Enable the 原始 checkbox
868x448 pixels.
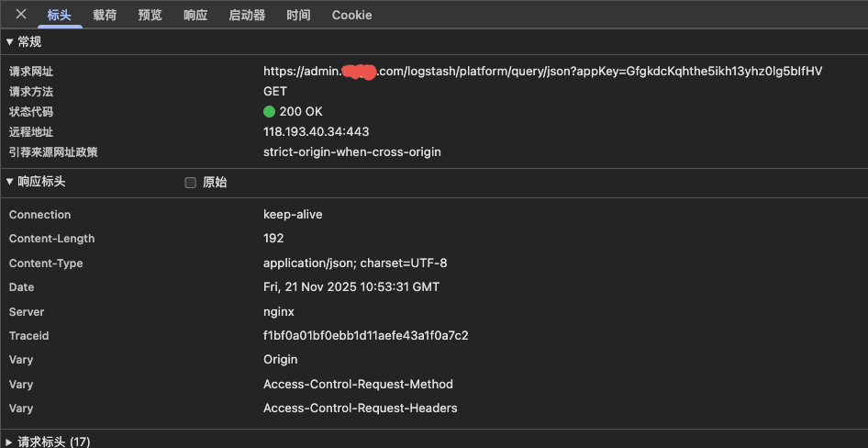tap(191, 183)
